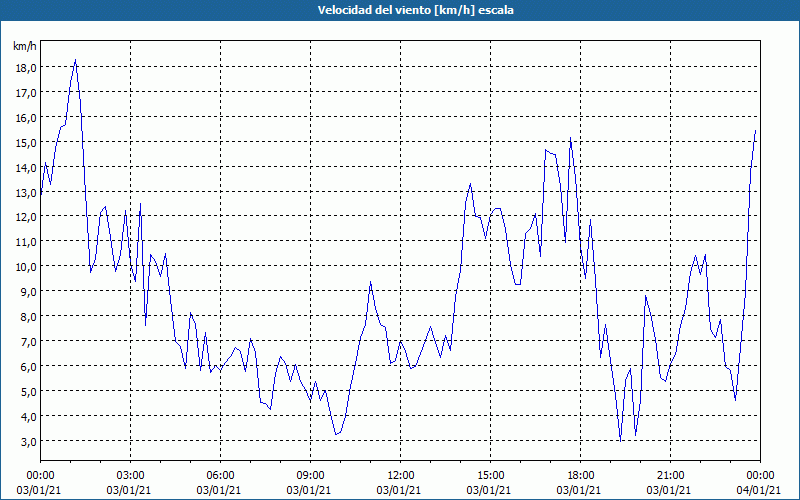Click the '9,0' y-axis value

pos(28,292)
